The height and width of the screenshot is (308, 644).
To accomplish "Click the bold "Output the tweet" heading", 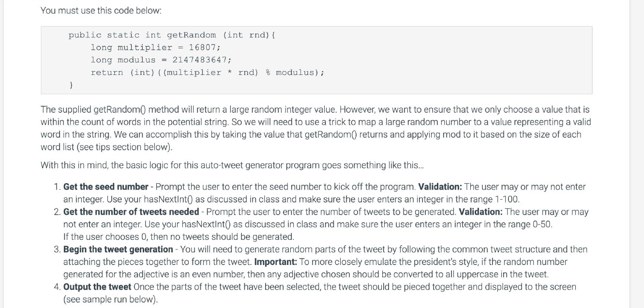I will pos(97,287).
